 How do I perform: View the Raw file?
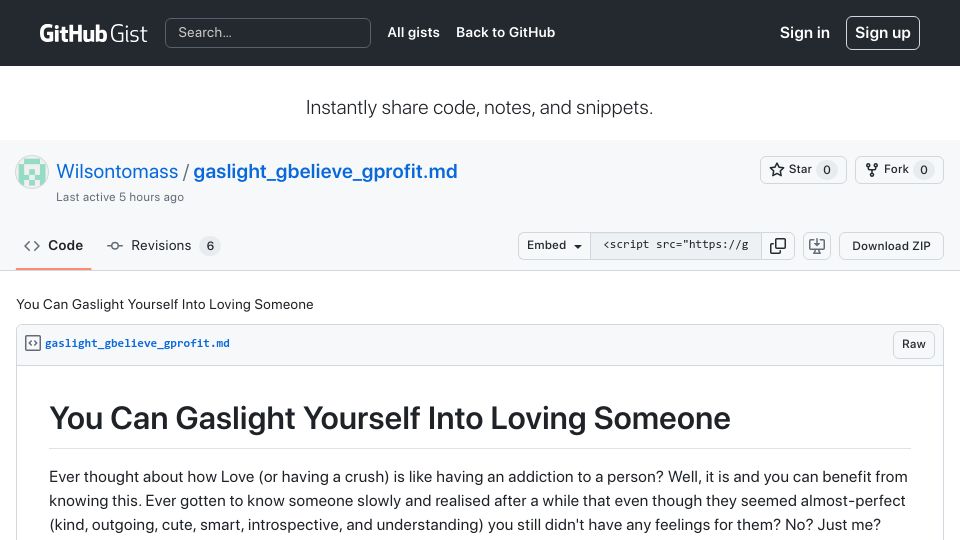click(913, 344)
